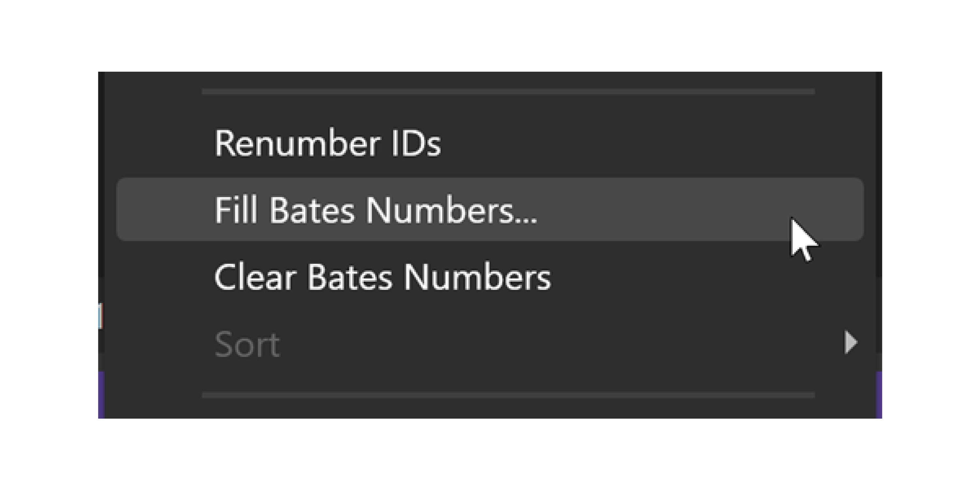Select the greyed-out Sort entry
980x490 pixels.
247,344
